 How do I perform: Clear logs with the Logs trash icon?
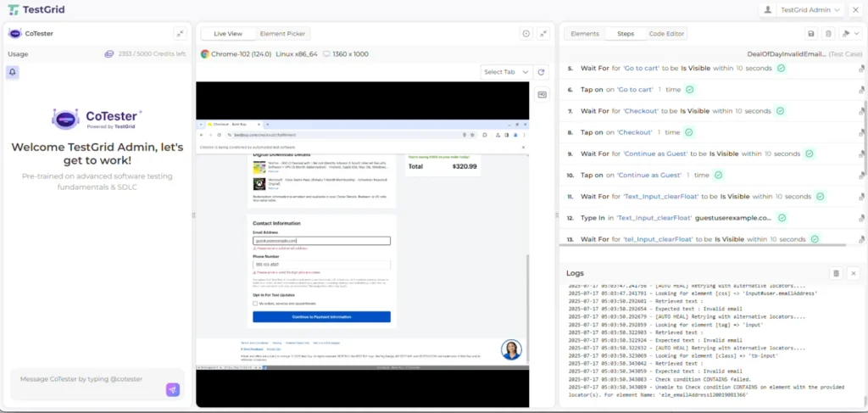(x=836, y=273)
